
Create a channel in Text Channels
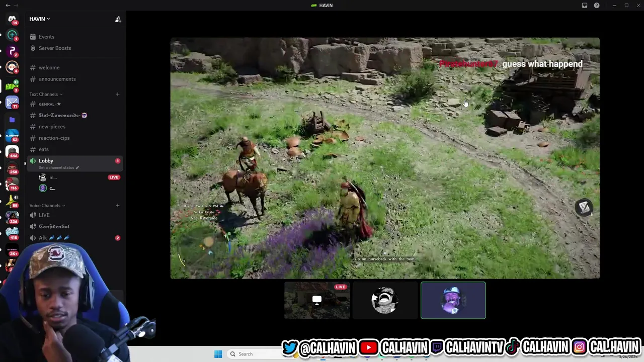tap(118, 94)
